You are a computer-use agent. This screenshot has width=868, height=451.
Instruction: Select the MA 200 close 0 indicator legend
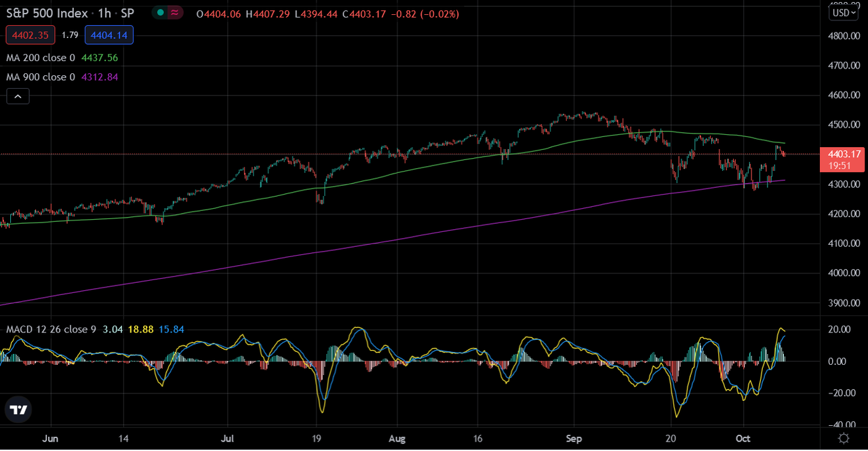pyautogui.click(x=41, y=58)
